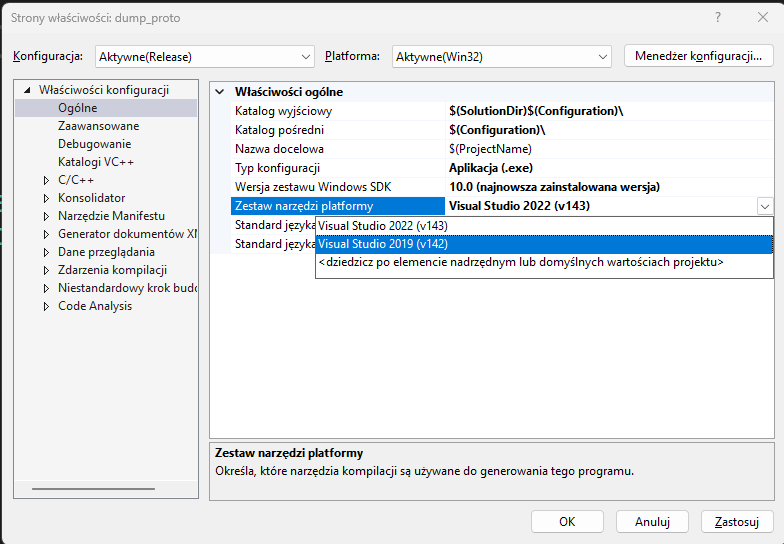
Task: Click the platform toolset dropdown arrow
Action: [764, 206]
